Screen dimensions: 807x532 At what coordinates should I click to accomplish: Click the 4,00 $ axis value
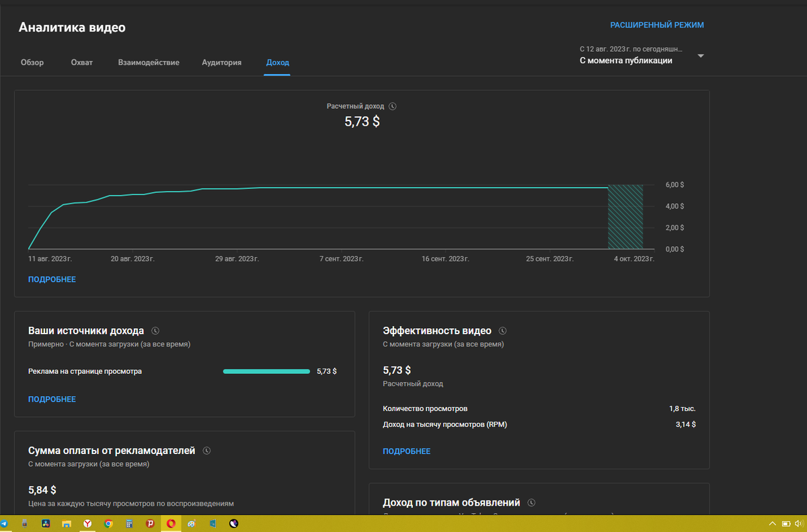pos(675,206)
